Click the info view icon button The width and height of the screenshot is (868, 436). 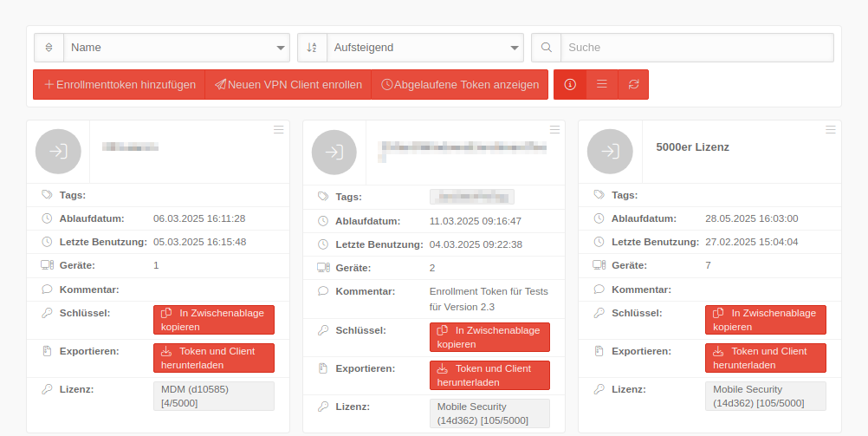pos(570,85)
